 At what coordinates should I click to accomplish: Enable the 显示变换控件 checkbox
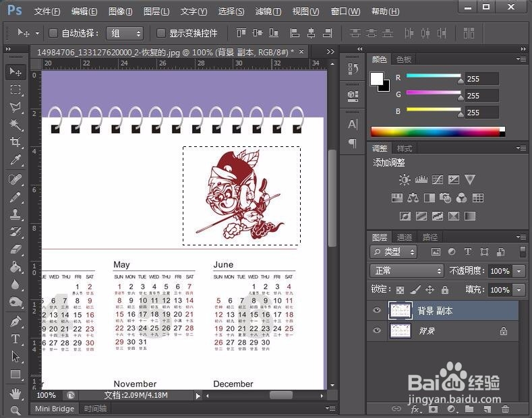tap(161, 33)
